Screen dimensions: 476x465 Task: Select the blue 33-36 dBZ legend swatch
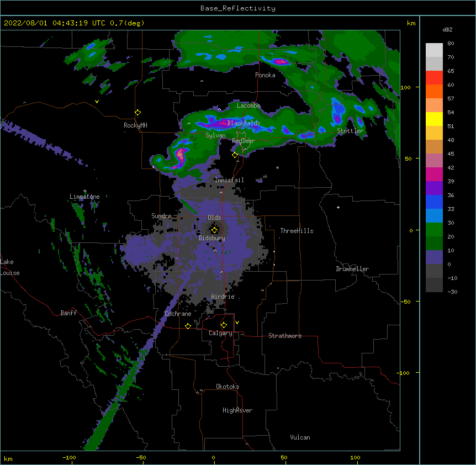click(x=434, y=202)
